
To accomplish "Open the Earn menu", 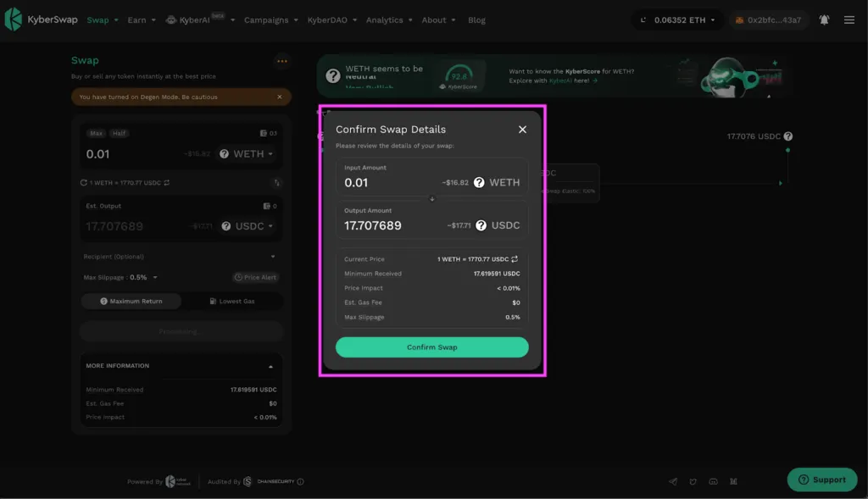I will (x=142, y=20).
